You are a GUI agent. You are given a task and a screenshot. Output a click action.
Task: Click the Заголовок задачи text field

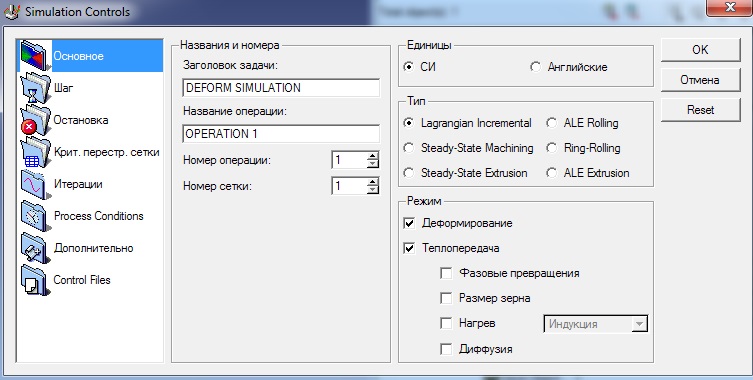[281, 88]
